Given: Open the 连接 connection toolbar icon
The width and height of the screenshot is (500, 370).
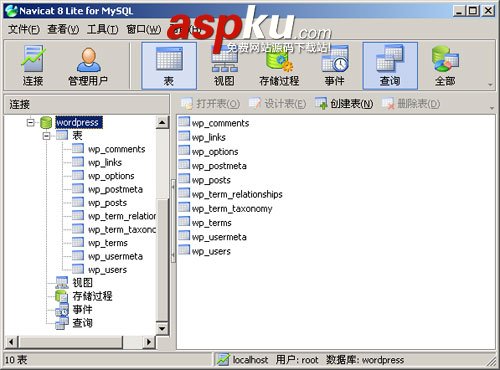Looking at the screenshot, I should (x=32, y=66).
